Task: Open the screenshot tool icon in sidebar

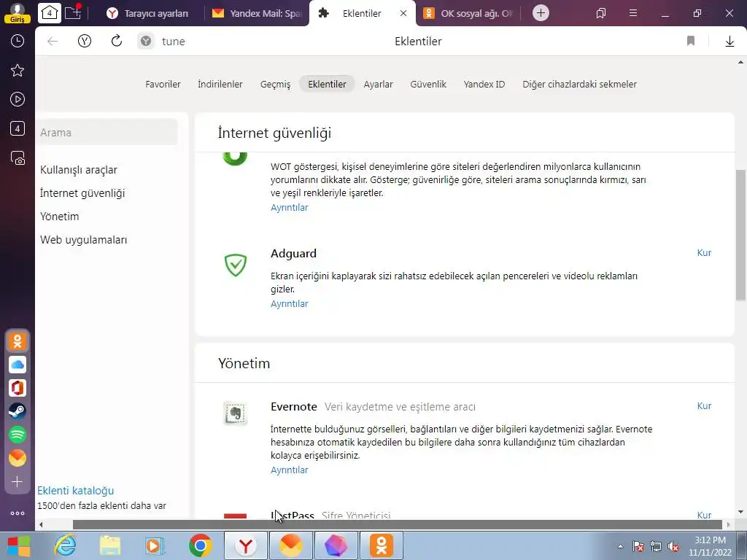Action: [x=18, y=157]
